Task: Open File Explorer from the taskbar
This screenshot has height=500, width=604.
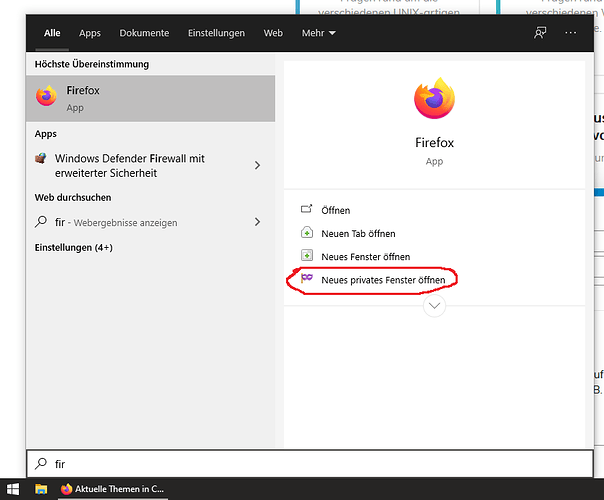Action: 41,489
